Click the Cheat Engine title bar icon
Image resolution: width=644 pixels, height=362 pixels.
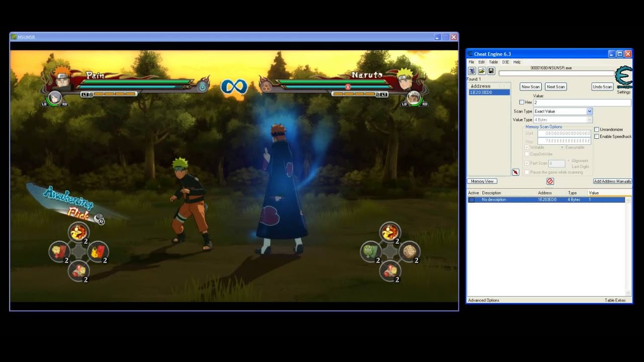pos(470,54)
